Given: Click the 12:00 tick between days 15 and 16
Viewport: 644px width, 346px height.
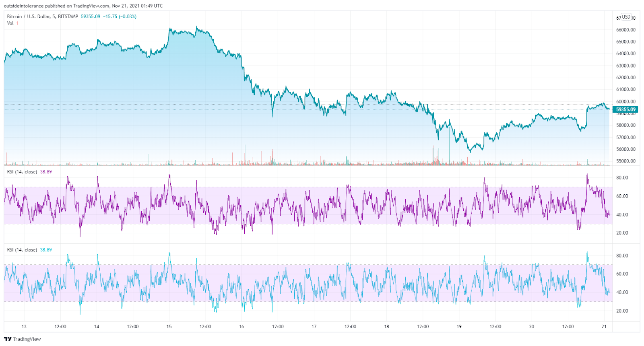Looking at the screenshot, I should coord(205,327).
